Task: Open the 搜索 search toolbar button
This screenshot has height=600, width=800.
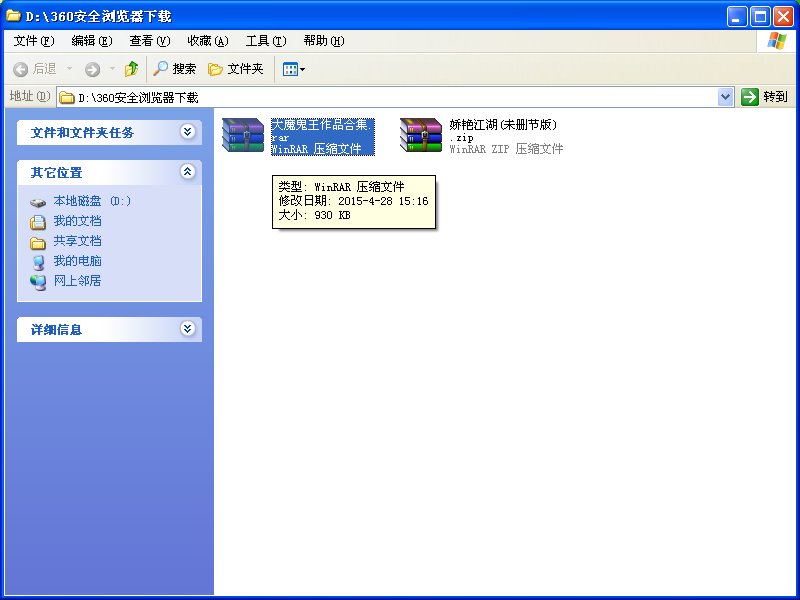Action: (175, 69)
